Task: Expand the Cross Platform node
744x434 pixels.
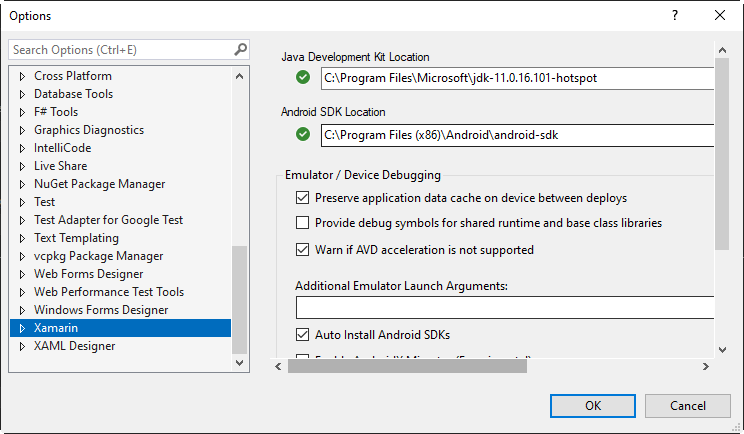Action: tap(22, 76)
